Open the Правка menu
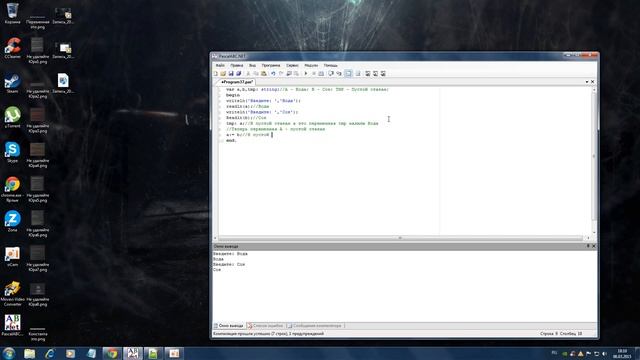 pos(237,65)
